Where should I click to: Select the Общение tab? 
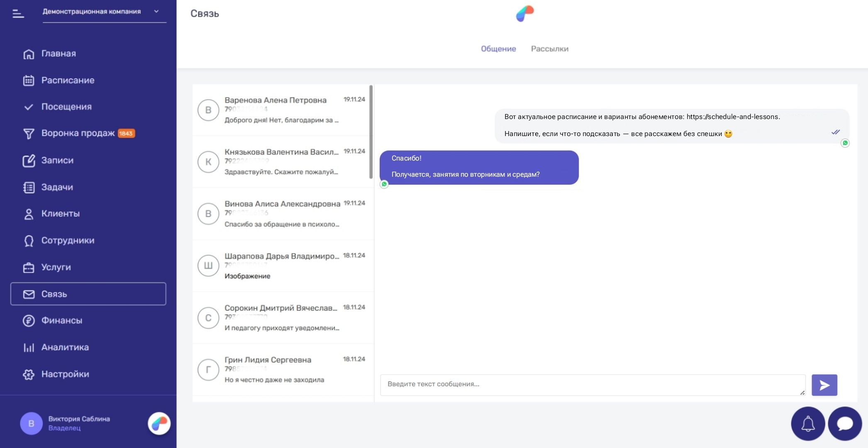click(498, 49)
